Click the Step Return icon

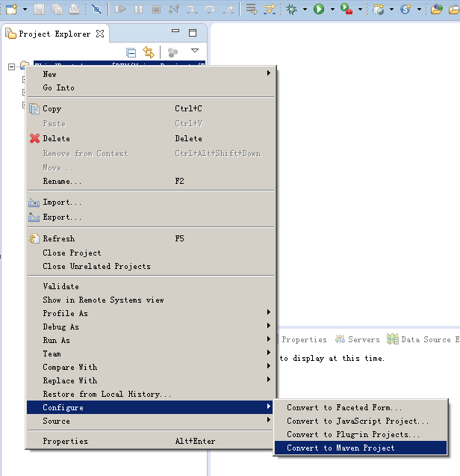[228, 10]
